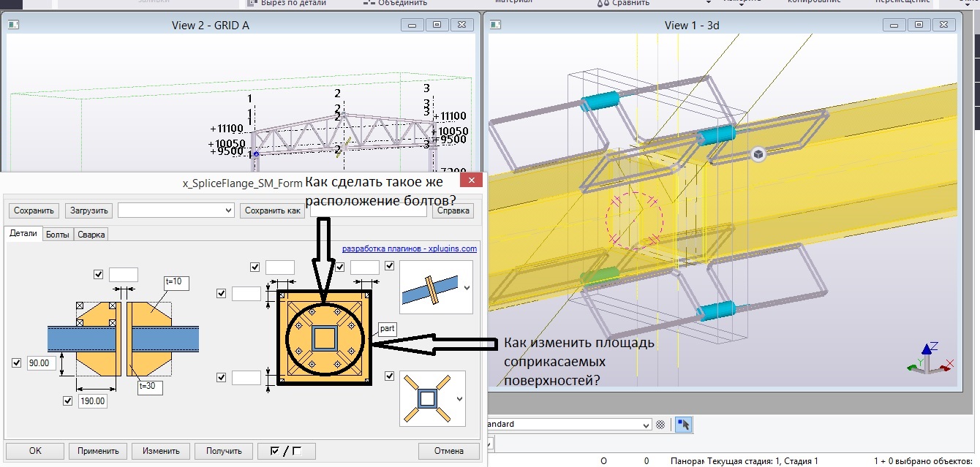Open the Сварка tab

[91, 235]
